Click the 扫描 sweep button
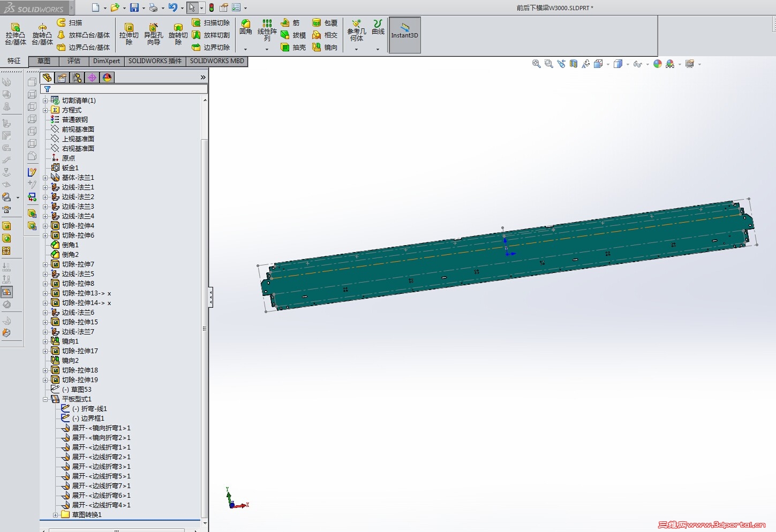 pos(70,22)
